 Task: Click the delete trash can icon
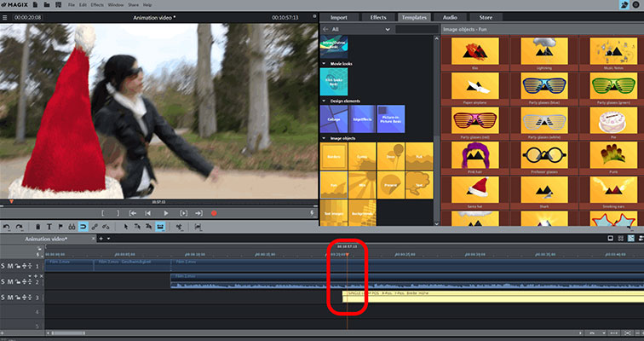click(38, 227)
